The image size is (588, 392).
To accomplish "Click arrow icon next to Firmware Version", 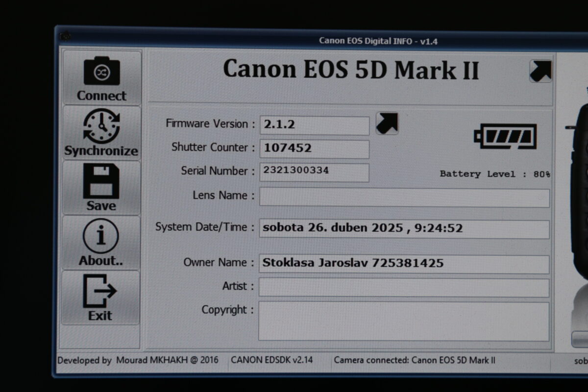I will 387,123.
